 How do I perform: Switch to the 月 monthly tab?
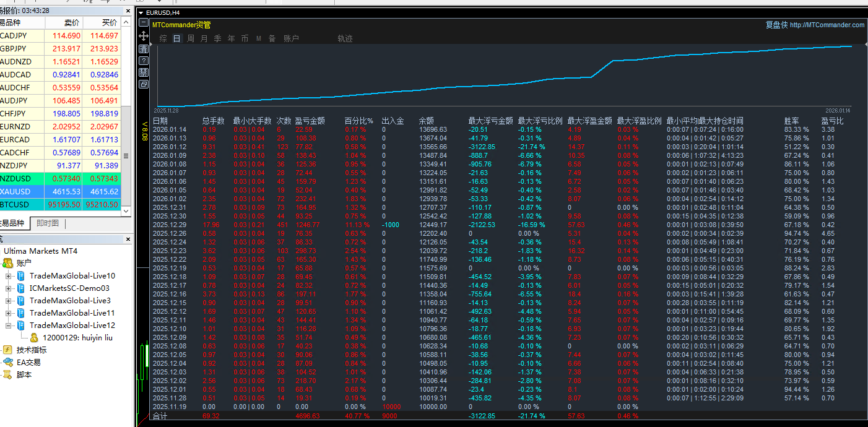[204, 38]
